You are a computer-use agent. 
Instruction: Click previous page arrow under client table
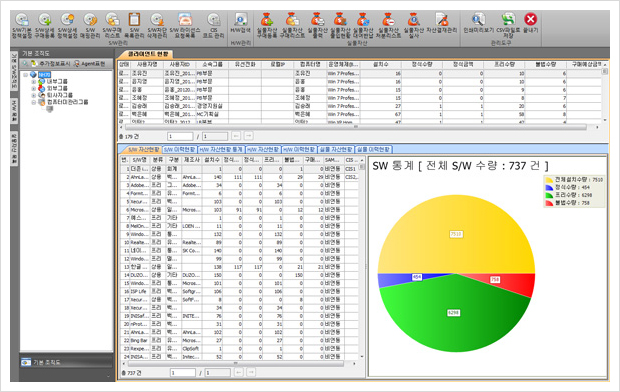tap(236, 136)
